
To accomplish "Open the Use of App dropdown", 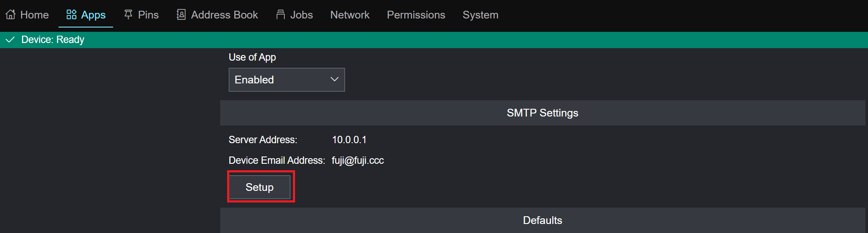I will (x=286, y=80).
